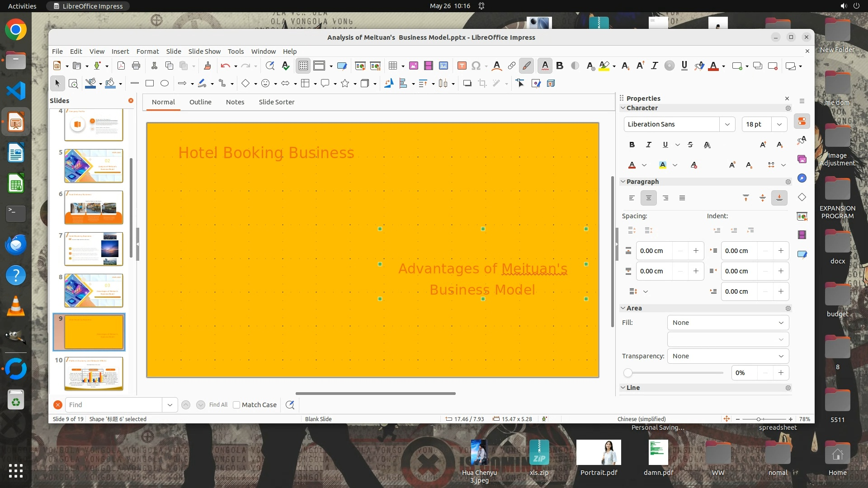Select the Ellipse drawing tool
Image resolution: width=868 pixels, height=488 pixels.
pos(165,84)
